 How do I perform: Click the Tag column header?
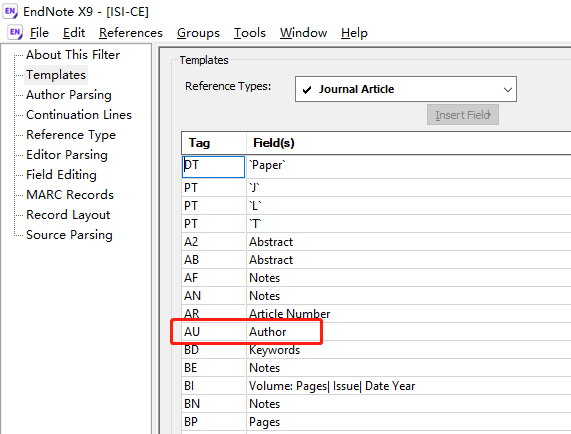[x=214, y=143]
